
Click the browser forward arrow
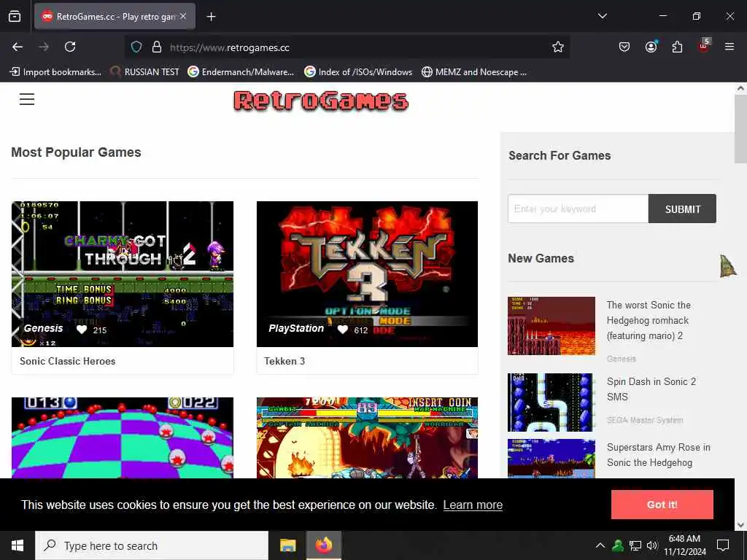click(44, 47)
